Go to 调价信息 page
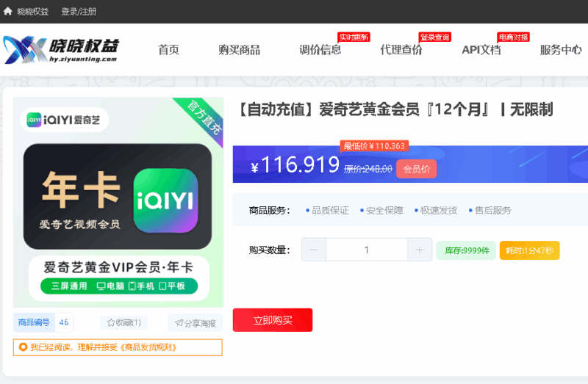The width and height of the screenshot is (588, 384). point(320,50)
